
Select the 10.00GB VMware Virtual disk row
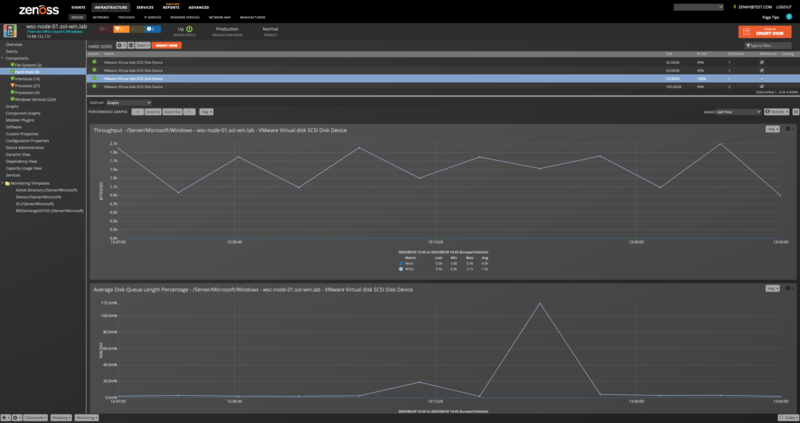443,79
